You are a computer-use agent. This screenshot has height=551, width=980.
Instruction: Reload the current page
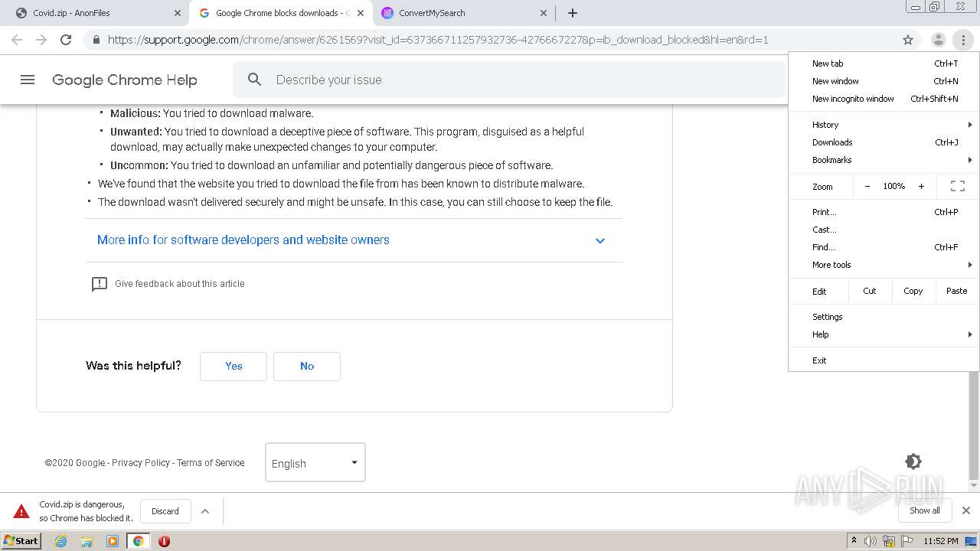pos(66,40)
